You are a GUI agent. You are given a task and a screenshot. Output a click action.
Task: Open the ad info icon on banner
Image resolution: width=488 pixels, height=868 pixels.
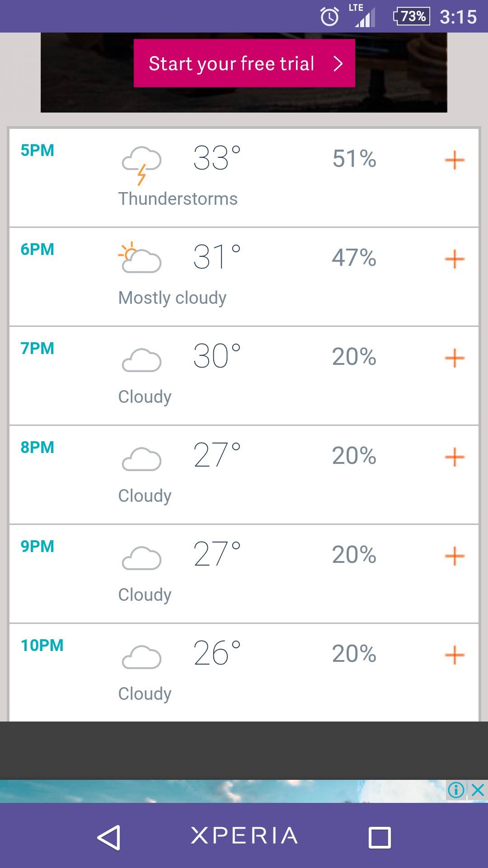click(456, 790)
